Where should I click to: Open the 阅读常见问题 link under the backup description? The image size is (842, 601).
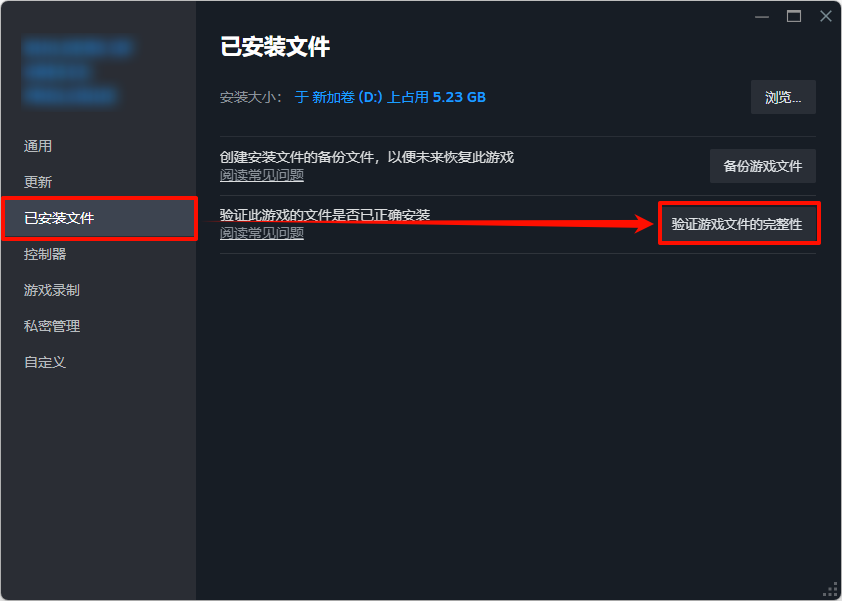(x=262, y=175)
